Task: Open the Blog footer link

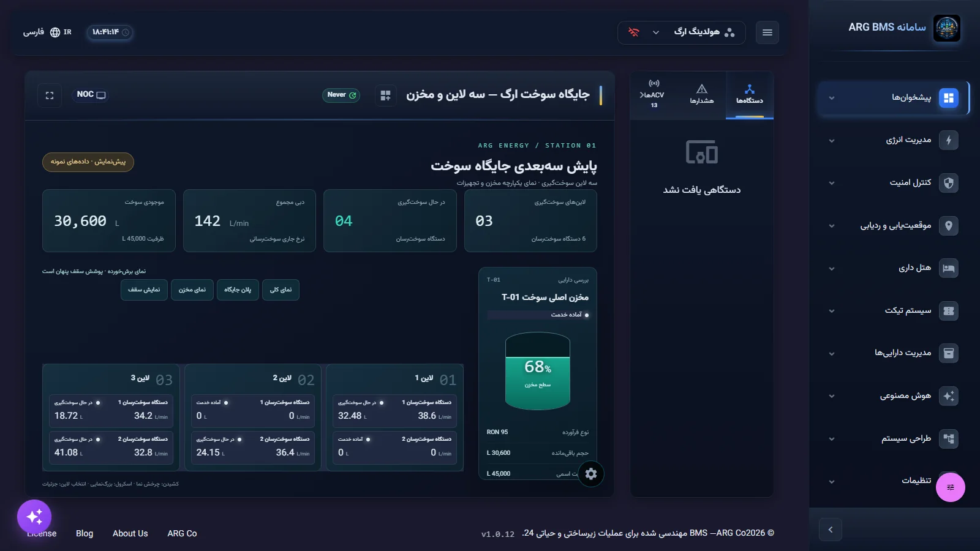Action: [85, 534]
